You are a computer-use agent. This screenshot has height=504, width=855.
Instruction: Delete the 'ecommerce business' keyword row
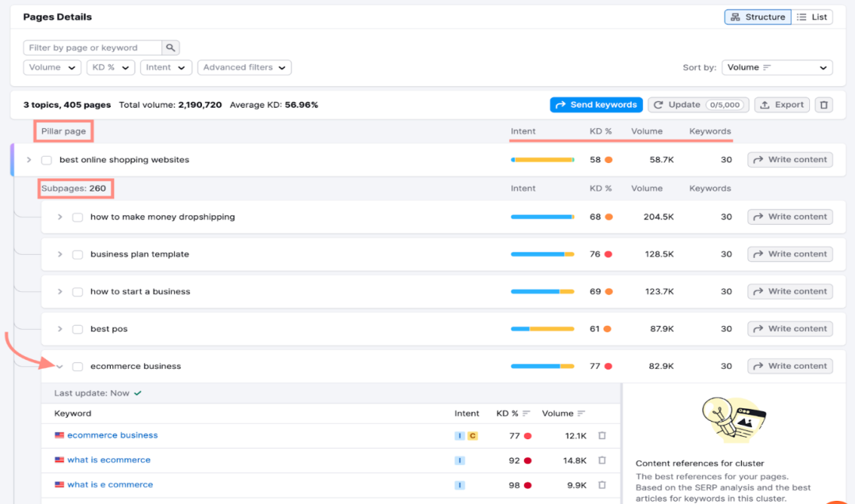pyautogui.click(x=602, y=435)
